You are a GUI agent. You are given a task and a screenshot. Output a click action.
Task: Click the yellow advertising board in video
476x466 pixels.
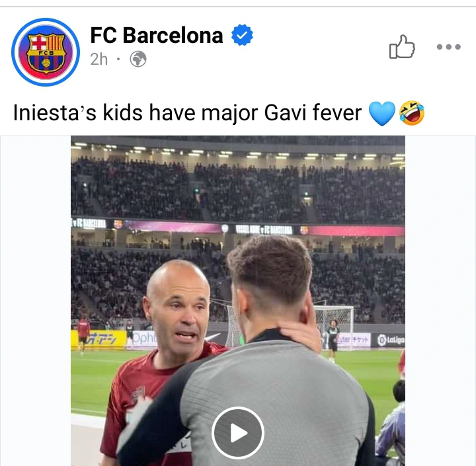tap(99, 338)
